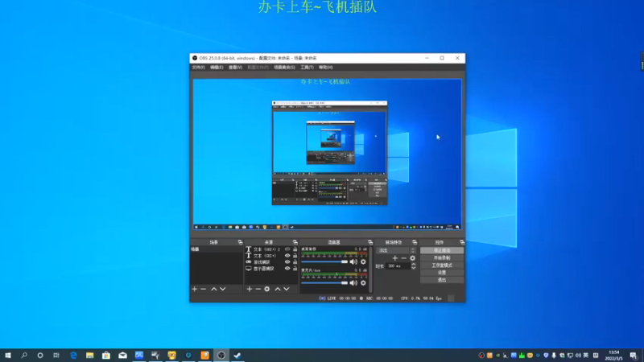Screen dimensions: 644x362
Task: Open the 查看(V) menu
Action: coord(235,68)
